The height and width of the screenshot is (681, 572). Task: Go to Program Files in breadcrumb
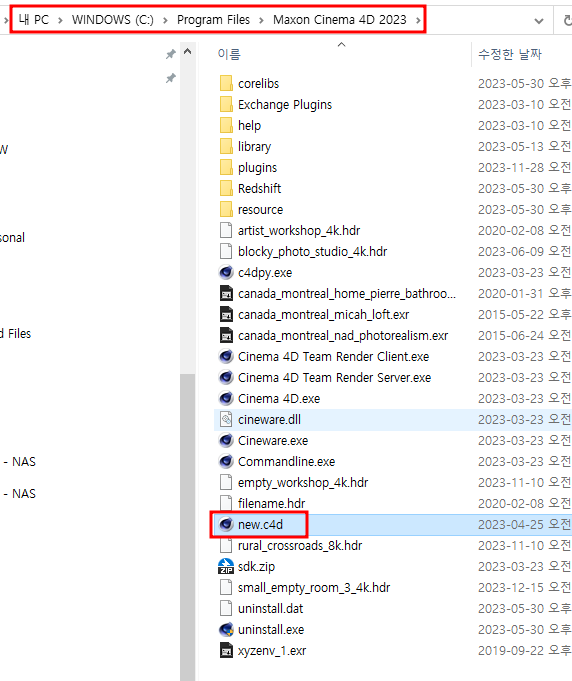pos(213,20)
